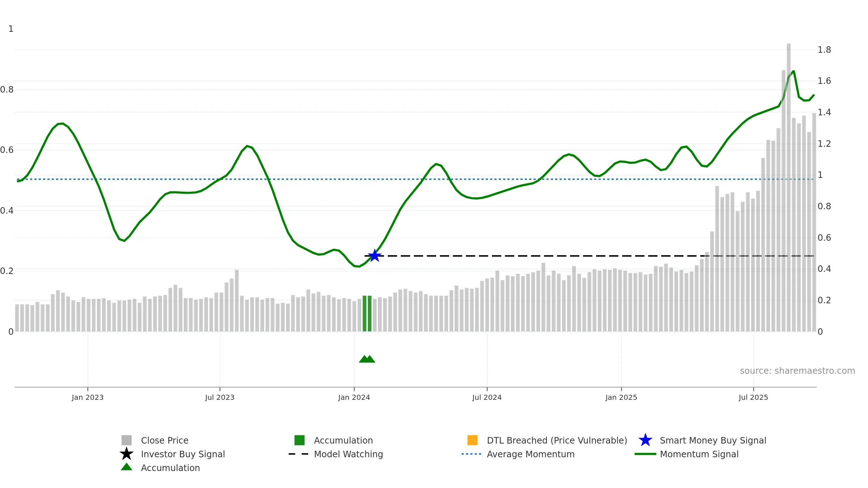Click the black Investor Buy Signal star in legend

point(127,454)
